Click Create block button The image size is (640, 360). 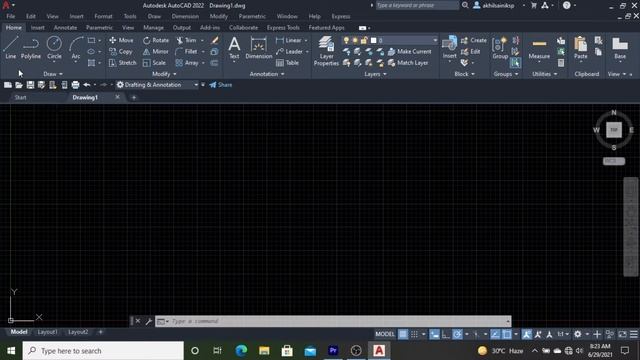pyautogui.click(x=473, y=40)
